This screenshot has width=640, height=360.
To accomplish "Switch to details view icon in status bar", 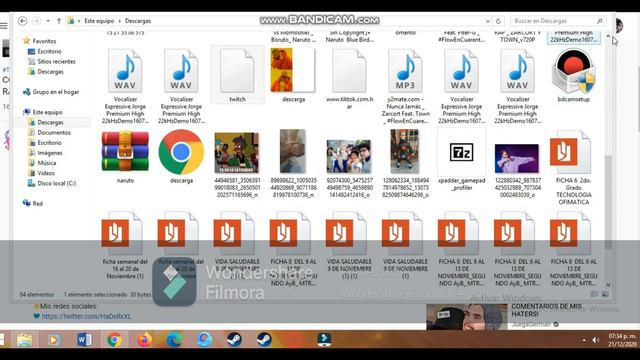I will pos(594,294).
